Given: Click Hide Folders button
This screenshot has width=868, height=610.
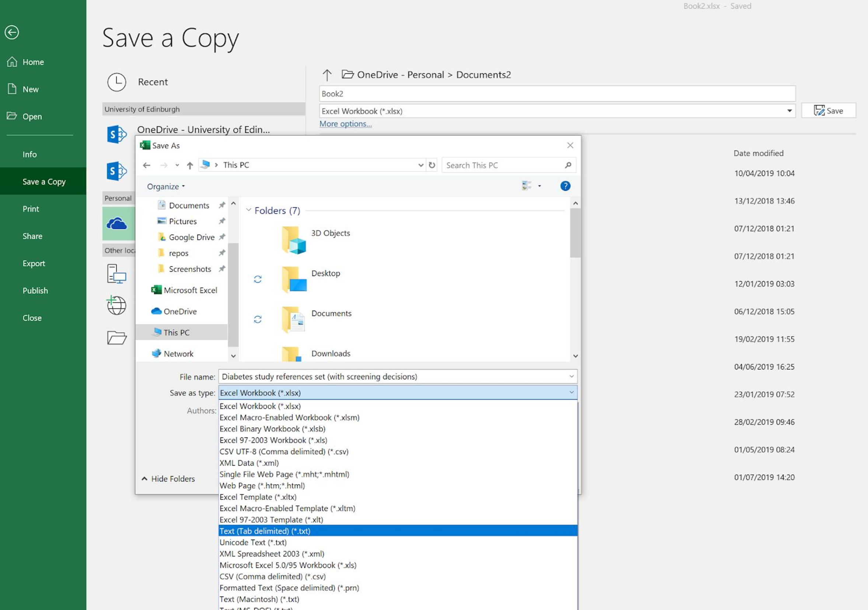Looking at the screenshot, I should (x=168, y=479).
